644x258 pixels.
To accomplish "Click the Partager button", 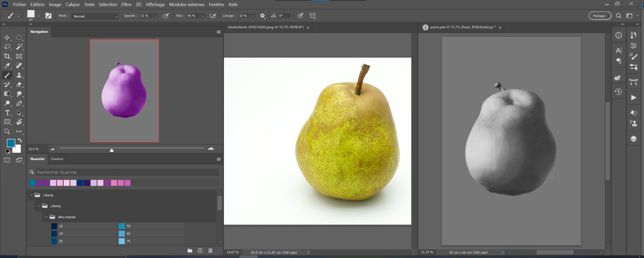I will tap(599, 16).
